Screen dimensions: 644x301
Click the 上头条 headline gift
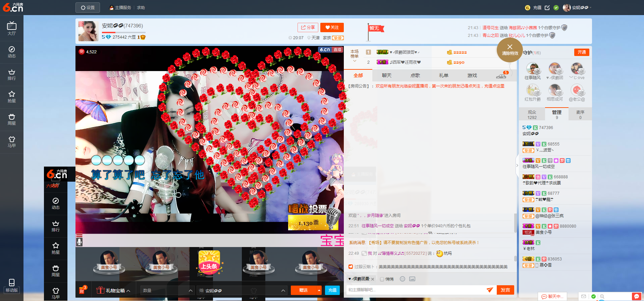(209, 263)
